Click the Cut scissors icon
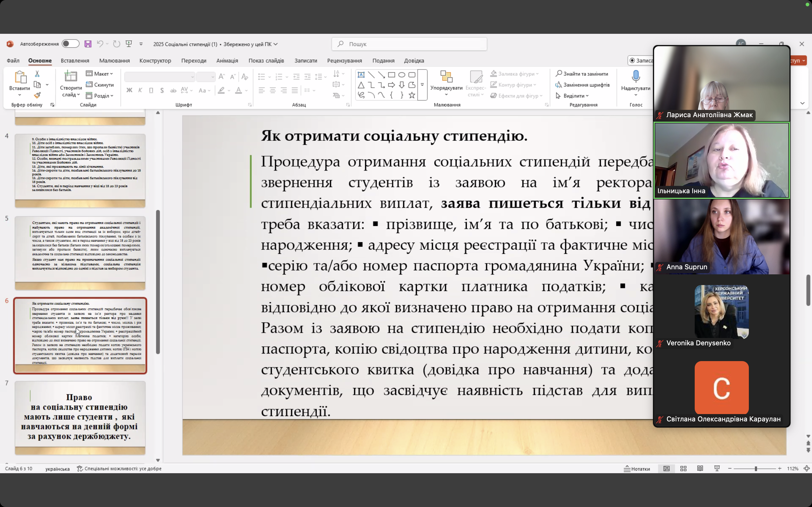 point(37,74)
